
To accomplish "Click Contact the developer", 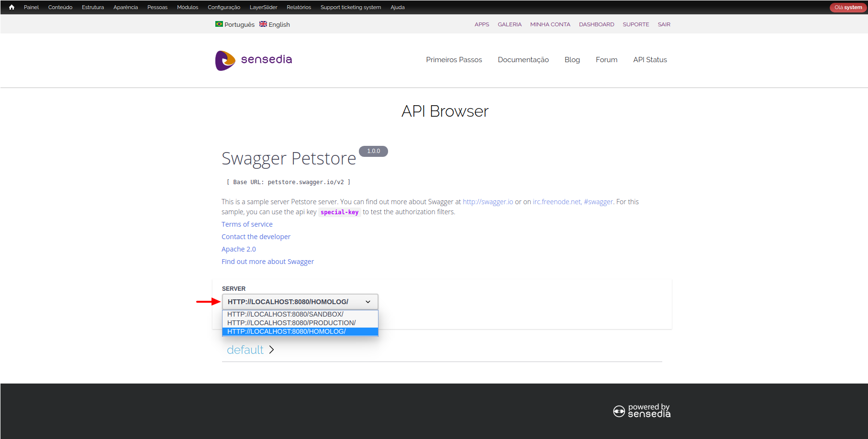I will pyautogui.click(x=256, y=236).
